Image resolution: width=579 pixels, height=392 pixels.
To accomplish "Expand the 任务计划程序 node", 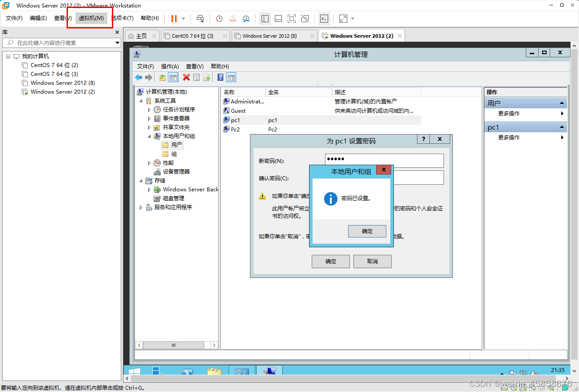I will pos(149,110).
